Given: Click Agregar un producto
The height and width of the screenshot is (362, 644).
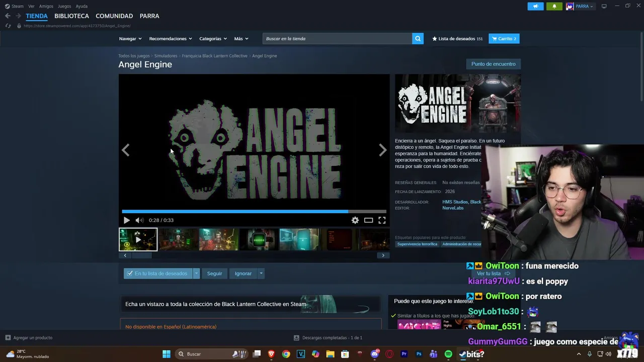Looking at the screenshot, I should coord(29,338).
